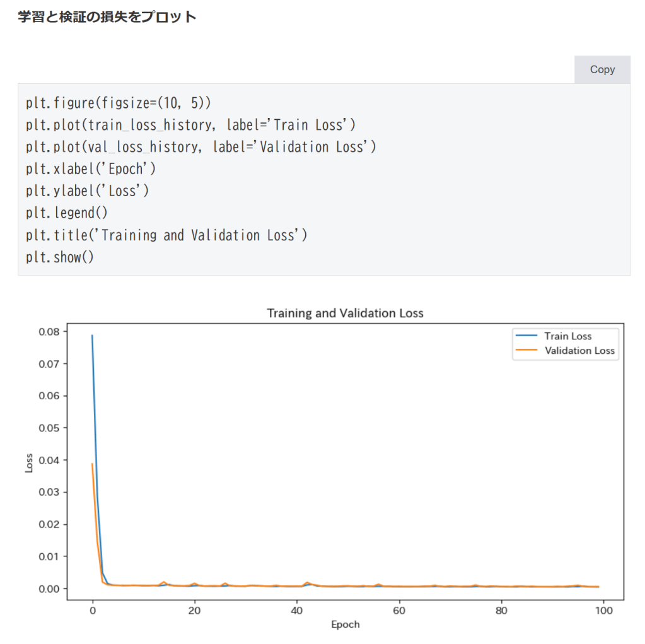The height and width of the screenshot is (644, 645).
Task: Click the orange Validation Loss legend line
Action: point(525,350)
